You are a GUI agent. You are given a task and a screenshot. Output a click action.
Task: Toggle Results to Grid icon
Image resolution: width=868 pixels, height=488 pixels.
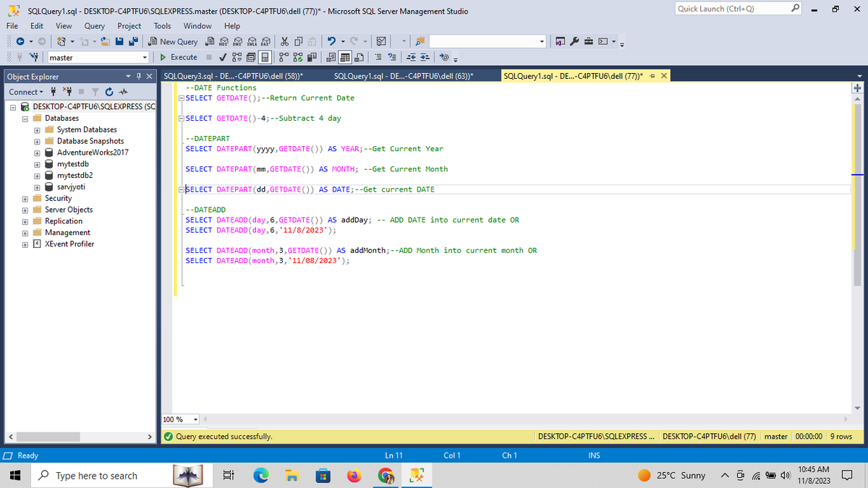(346, 57)
